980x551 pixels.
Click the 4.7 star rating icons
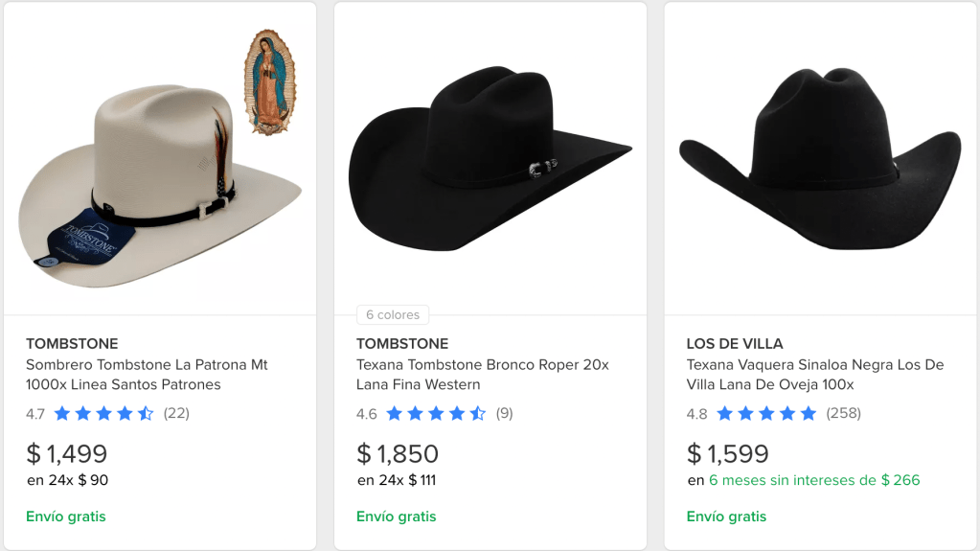[103, 414]
